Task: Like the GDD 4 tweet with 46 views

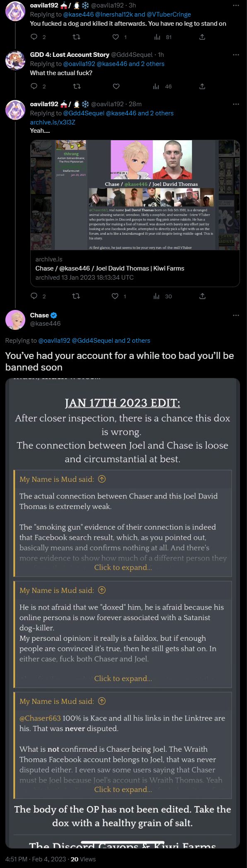Action: (116, 86)
